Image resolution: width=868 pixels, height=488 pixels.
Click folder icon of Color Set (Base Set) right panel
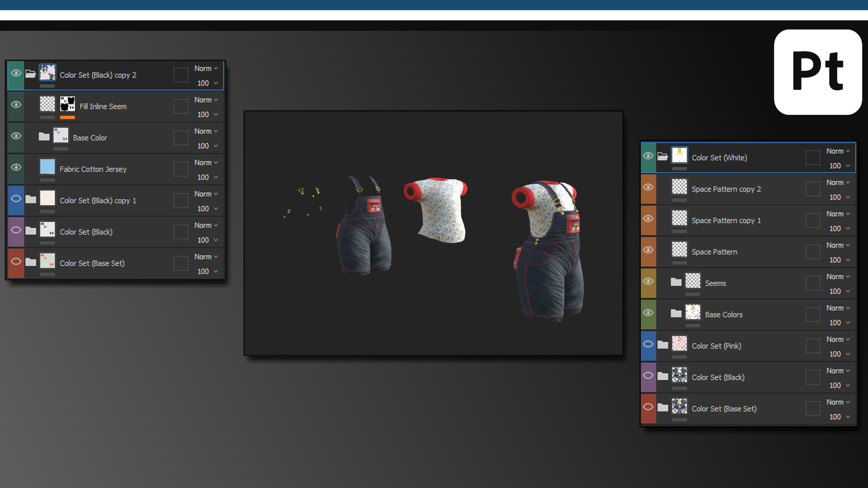(662, 408)
